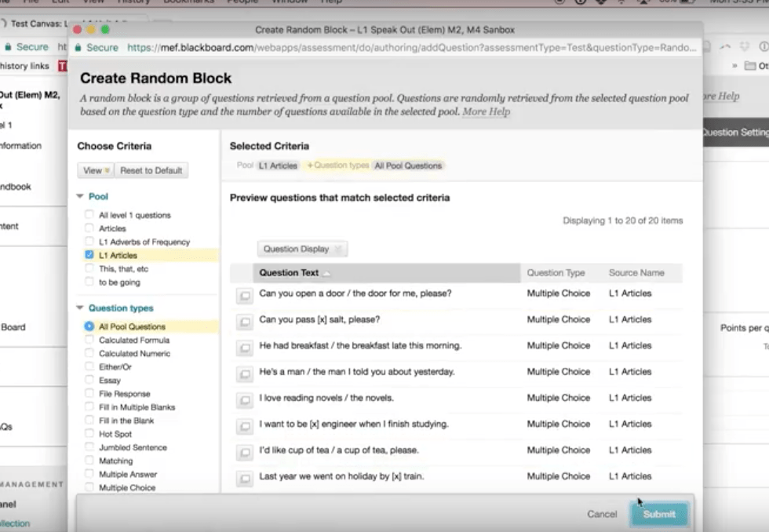Click preview icon beside 'I love reading novels' question
Image resolution: width=769 pixels, height=532 pixels.
(245, 399)
